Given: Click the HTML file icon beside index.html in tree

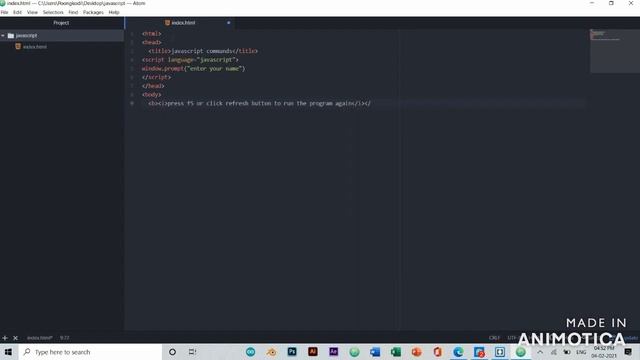Looking at the screenshot, I should tap(18, 47).
